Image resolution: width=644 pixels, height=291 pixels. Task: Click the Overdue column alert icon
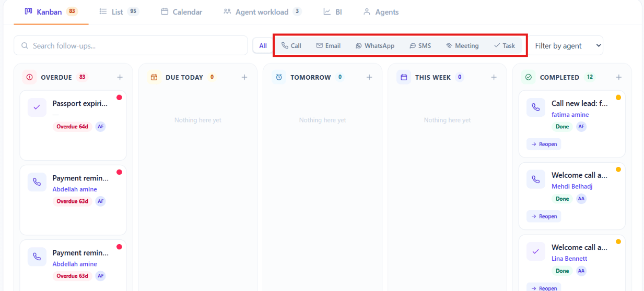click(x=29, y=77)
